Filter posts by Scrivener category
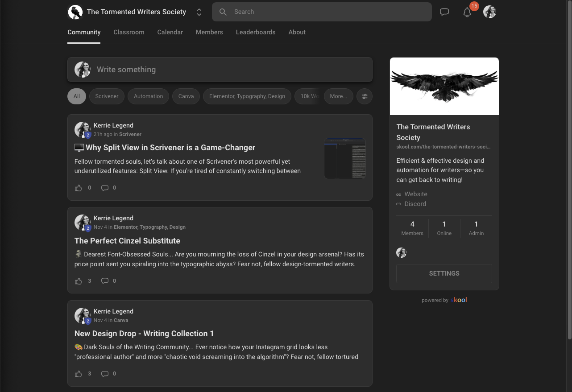The height and width of the screenshot is (392, 572). coord(107,96)
